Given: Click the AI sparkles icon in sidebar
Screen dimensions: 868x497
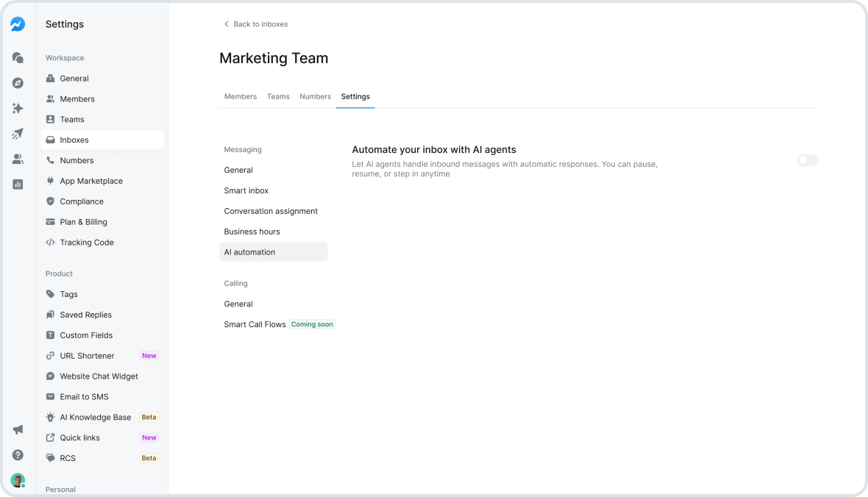Looking at the screenshot, I should tap(18, 108).
